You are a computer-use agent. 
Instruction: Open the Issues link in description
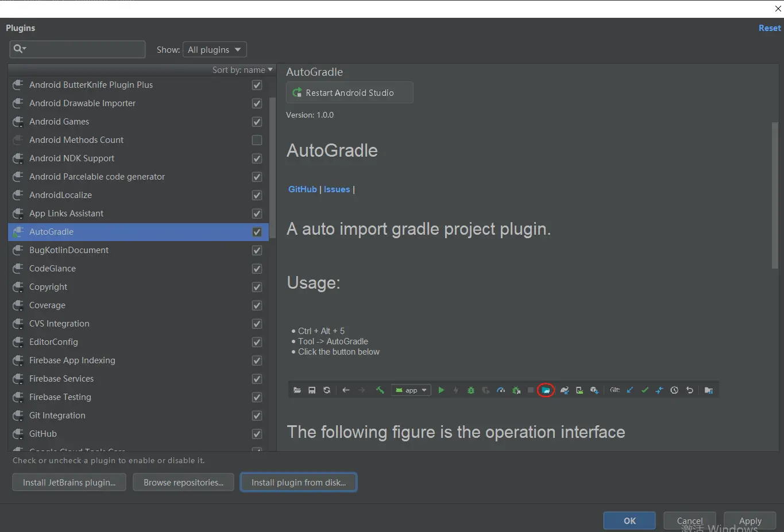337,189
